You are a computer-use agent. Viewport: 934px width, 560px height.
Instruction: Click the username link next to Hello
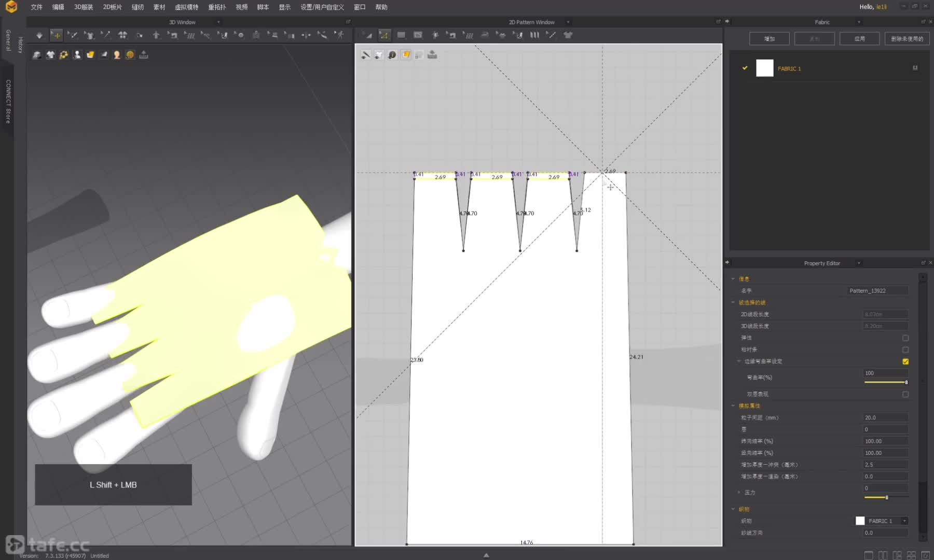click(x=882, y=7)
